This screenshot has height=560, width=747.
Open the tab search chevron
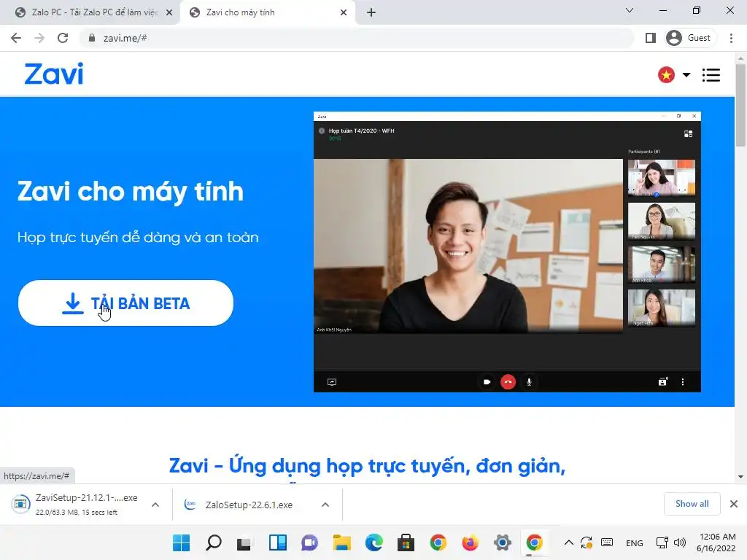630,10
